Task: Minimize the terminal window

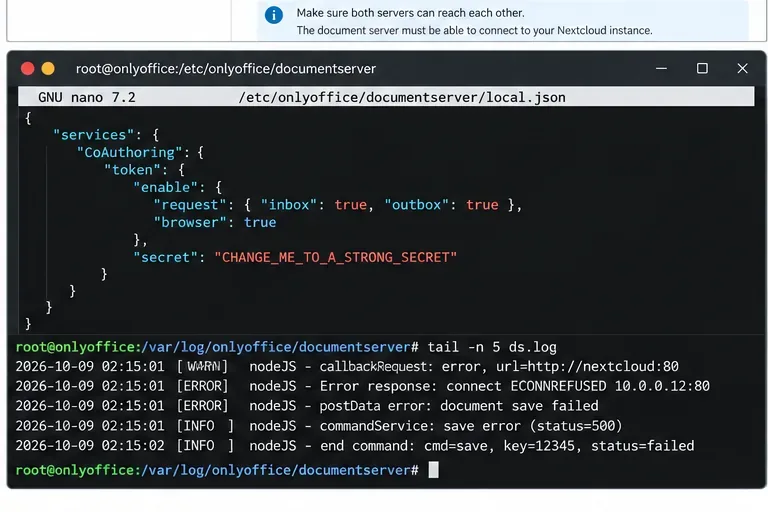Action: [x=661, y=69]
